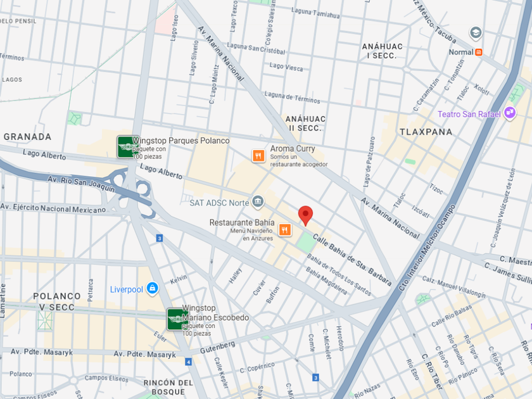
Task: Select the TLAXPANA neighborhood label
Action: [426, 132]
